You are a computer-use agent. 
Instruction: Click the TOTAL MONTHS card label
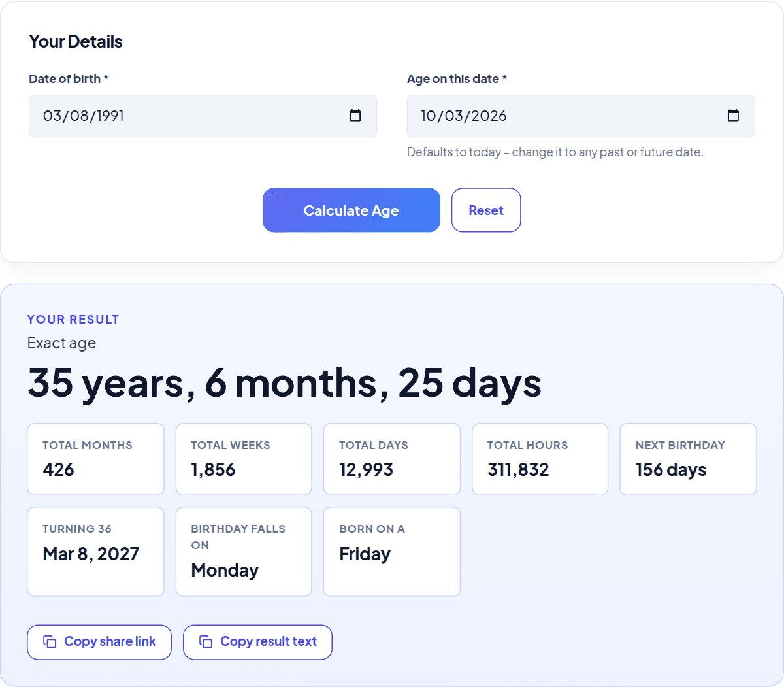88,445
